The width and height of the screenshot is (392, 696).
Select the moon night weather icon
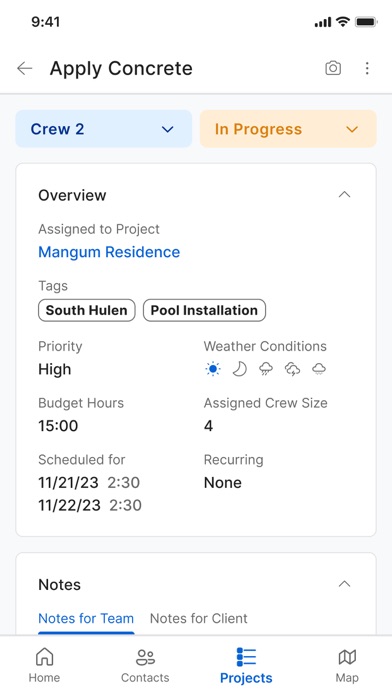[240, 369]
